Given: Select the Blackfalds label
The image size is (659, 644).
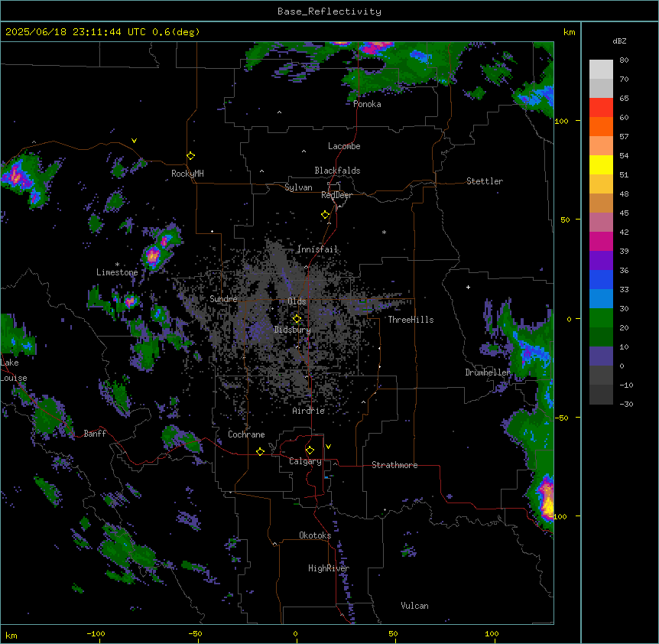Looking at the screenshot, I should tap(337, 171).
